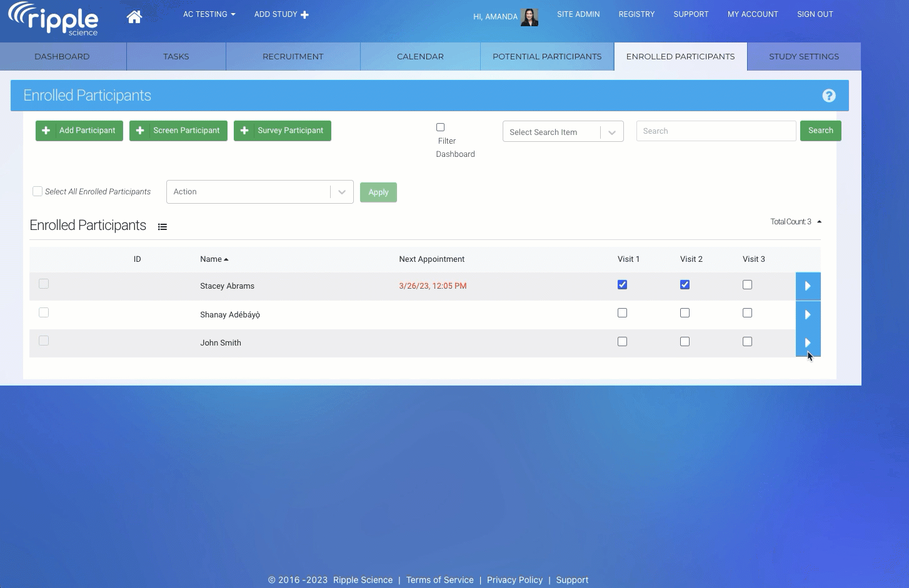The width and height of the screenshot is (909, 588).
Task: Uncheck Visit 1 for Stacey Abrams
Action: click(622, 285)
